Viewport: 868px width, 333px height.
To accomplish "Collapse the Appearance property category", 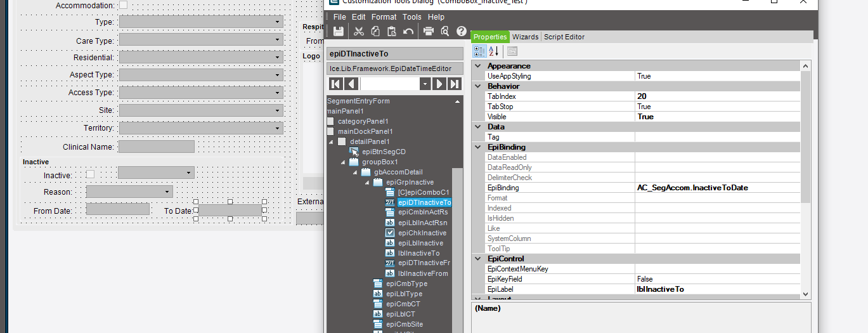I will pyautogui.click(x=477, y=66).
